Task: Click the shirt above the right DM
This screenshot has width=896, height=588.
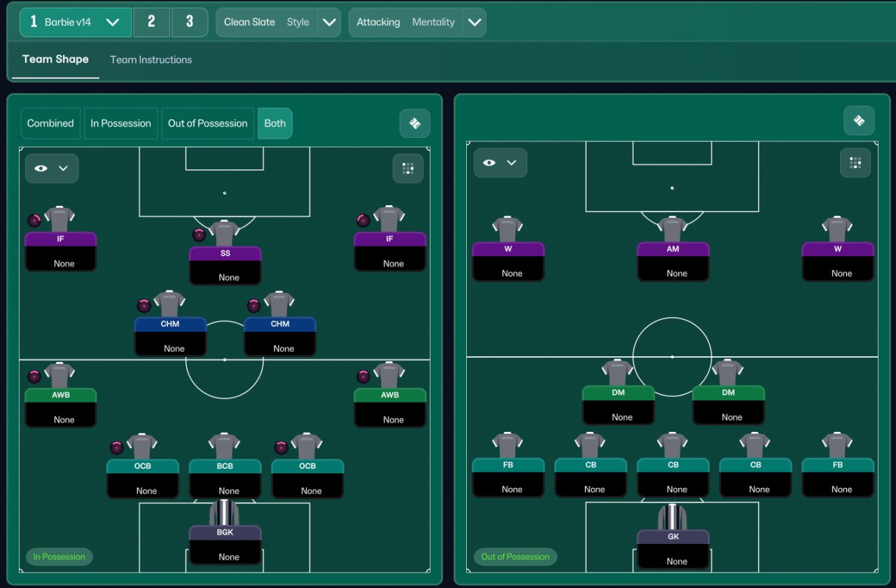Action: tap(728, 372)
